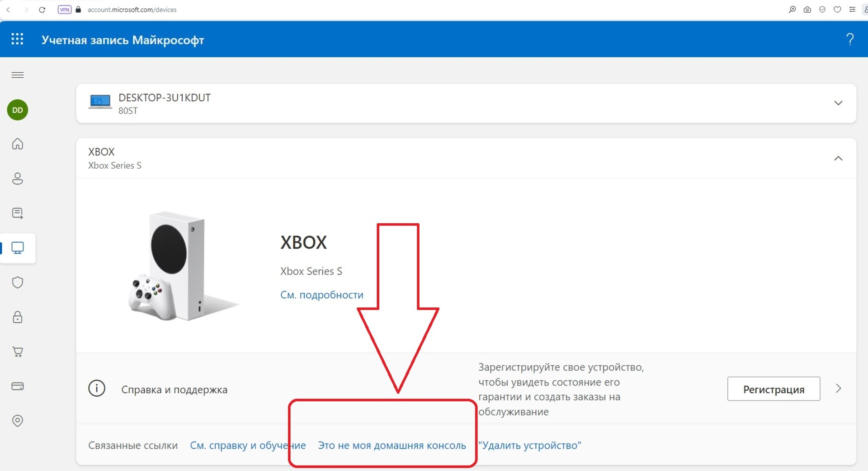This screenshot has width=868, height=471.
Task: Click the Регистрация button
Action: (774, 389)
